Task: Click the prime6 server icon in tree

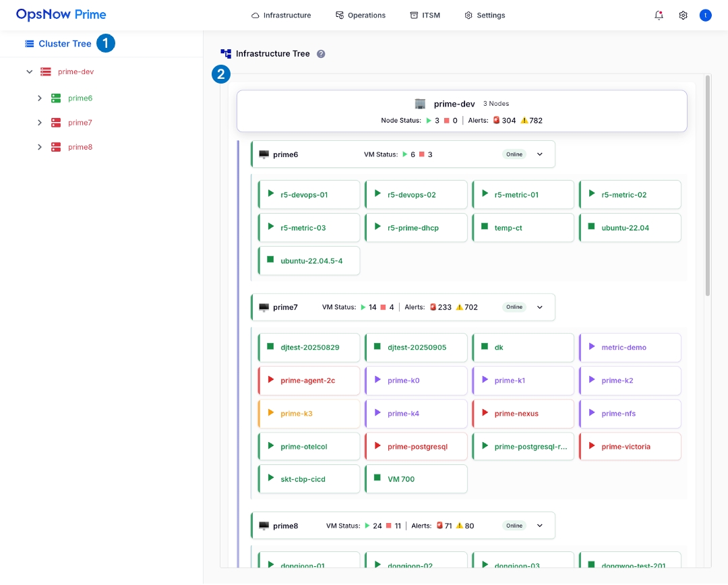Action: click(56, 98)
